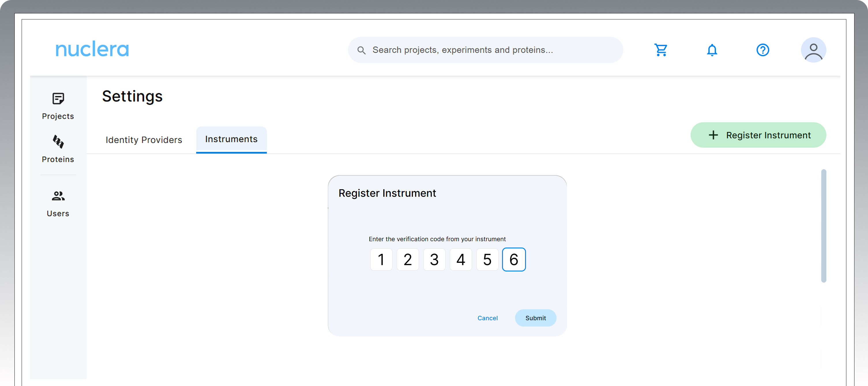Select the verification box containing 5

[x=487, y=260]
